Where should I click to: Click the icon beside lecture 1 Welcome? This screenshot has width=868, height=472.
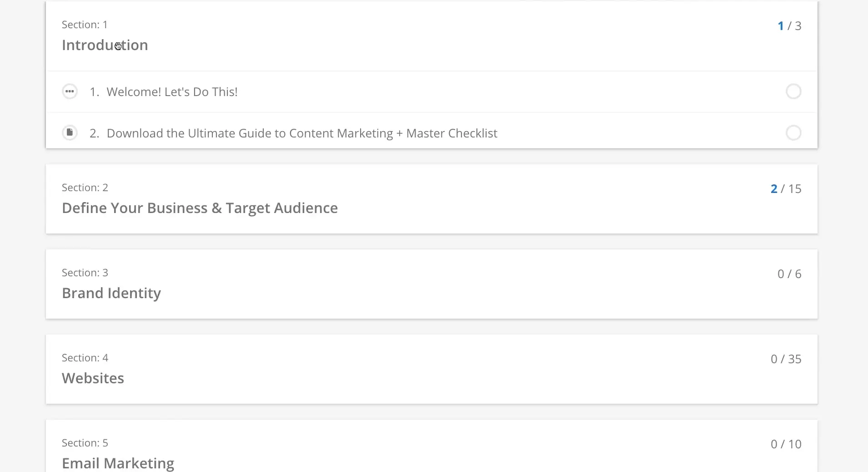coord(70,91)
